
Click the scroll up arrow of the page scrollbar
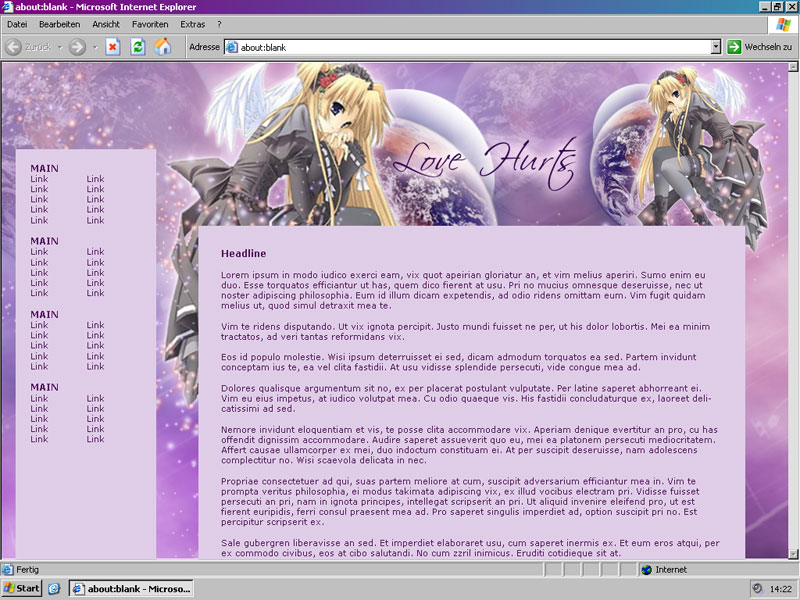click(793, 66)
